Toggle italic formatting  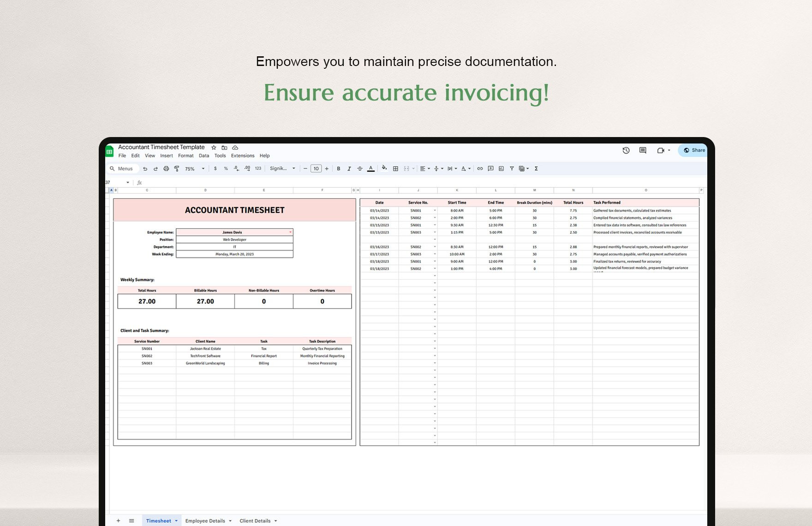click(x=349, y=169)
